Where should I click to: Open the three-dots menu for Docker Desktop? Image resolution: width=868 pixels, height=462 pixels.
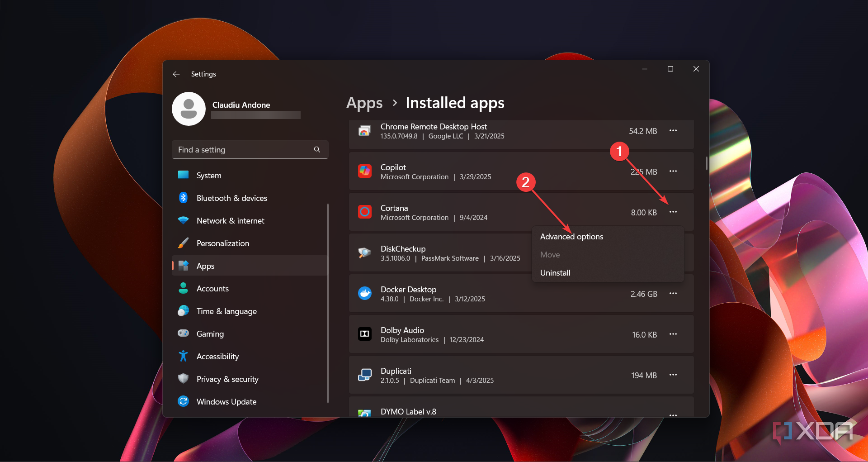[x=673, y=294]
